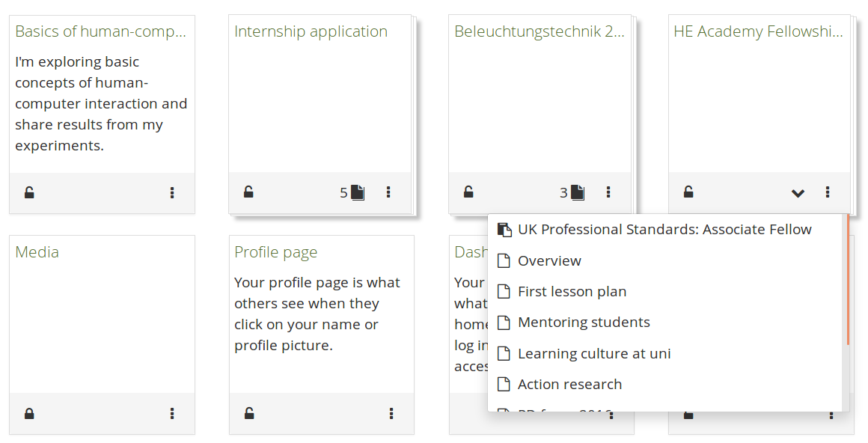Click the Profile page title link
The height and width of the screenshot is (443, 868).
275,252
